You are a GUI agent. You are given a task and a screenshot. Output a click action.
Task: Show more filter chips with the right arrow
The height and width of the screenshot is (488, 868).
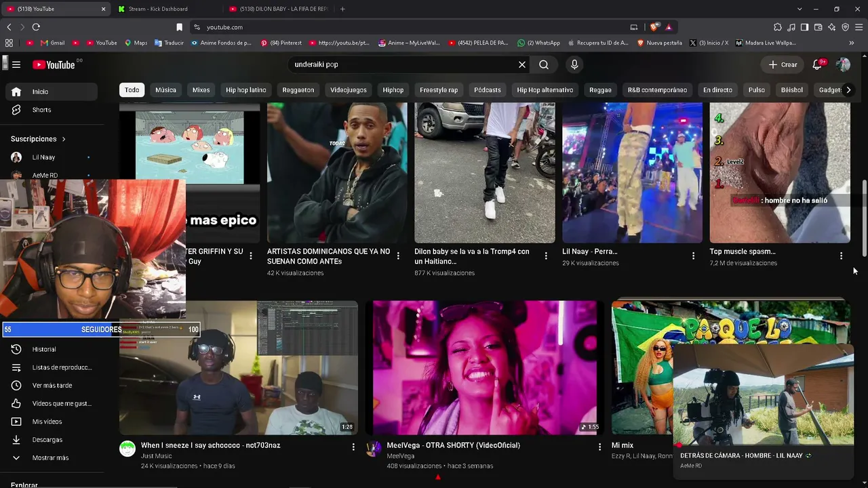point(848,90)
